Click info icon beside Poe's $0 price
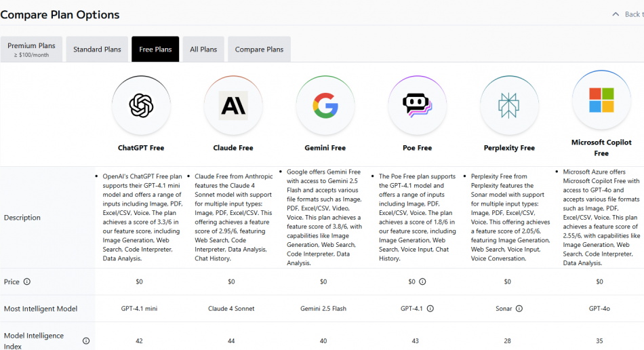The width and height of the screenshot is (644, 350). point(422,281)
